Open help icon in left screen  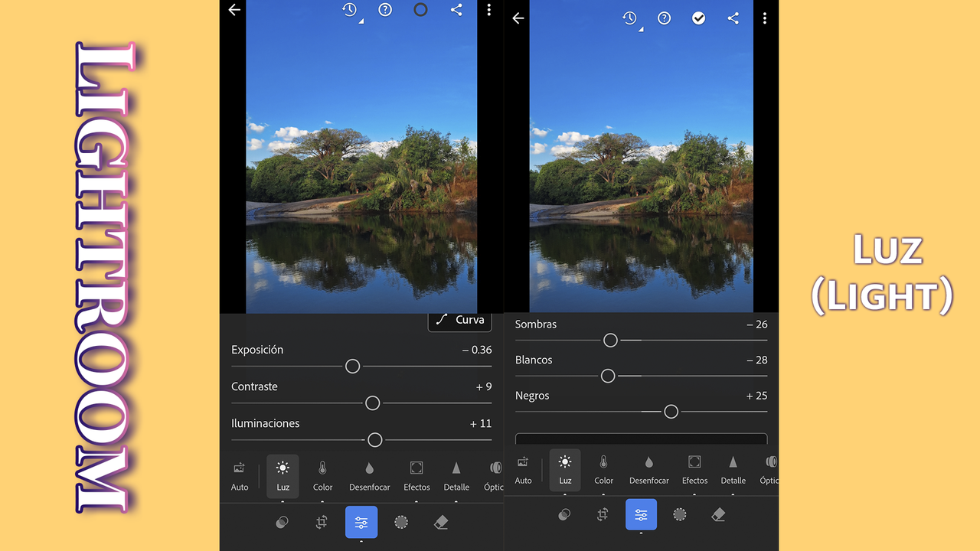[x=385, y=10]
